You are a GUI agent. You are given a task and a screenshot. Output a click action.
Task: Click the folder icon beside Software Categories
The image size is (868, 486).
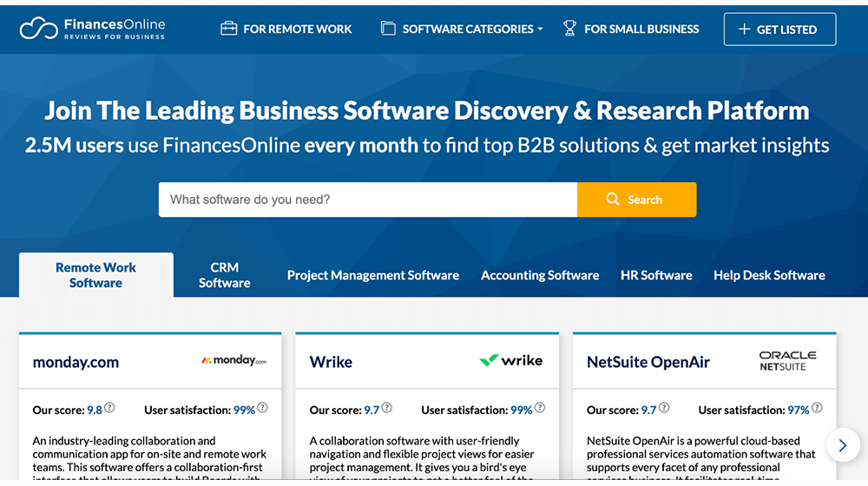click(388, 29)
